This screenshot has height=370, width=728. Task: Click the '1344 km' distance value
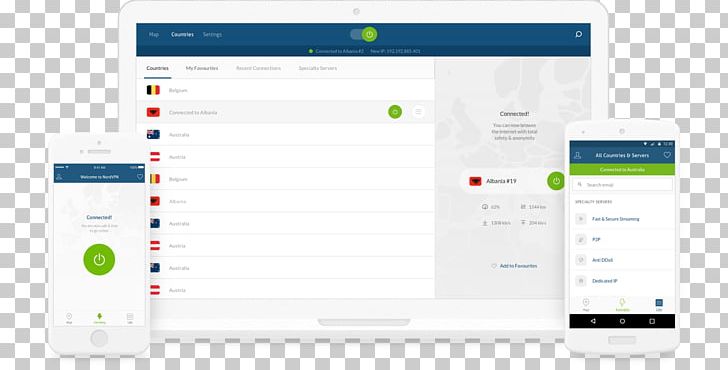click(x=537, y=207)
